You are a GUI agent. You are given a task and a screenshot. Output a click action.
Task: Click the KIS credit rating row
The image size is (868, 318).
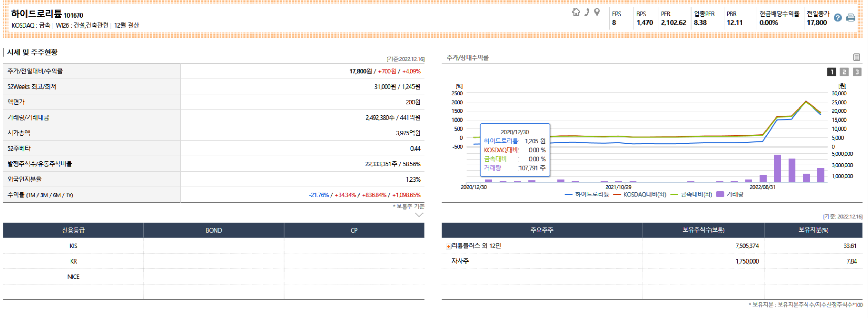(x=214, y=246)
